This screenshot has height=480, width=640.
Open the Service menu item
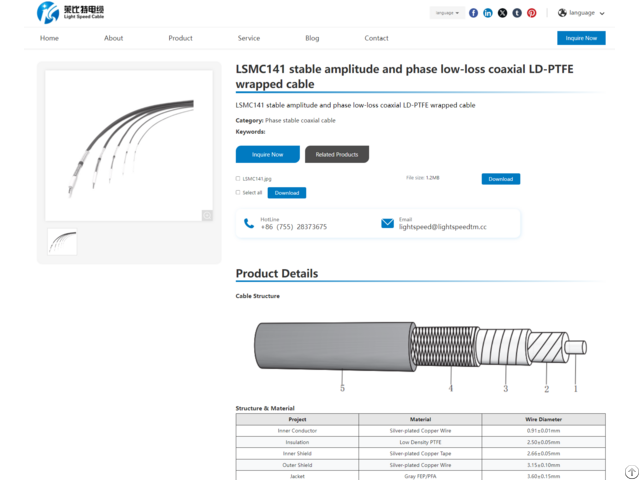click(x=249, y=38)
